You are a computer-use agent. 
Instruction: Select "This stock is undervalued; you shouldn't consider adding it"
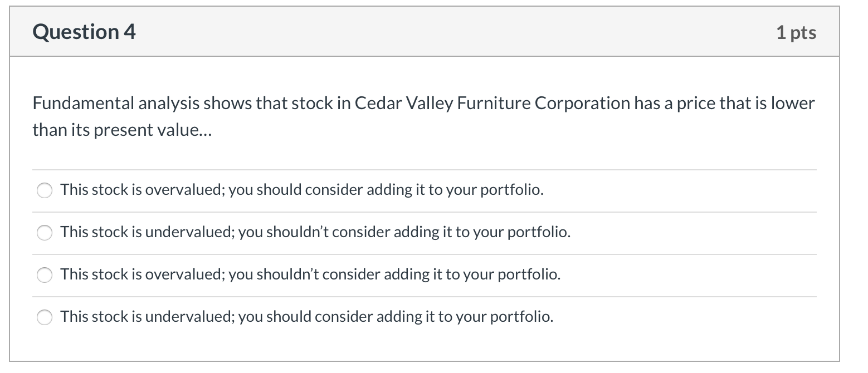click(x=316, y=233)
